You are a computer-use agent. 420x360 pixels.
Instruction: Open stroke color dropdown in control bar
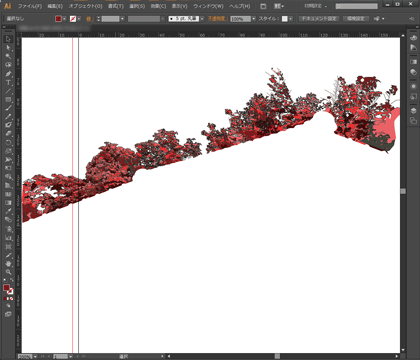pos(79,19)
